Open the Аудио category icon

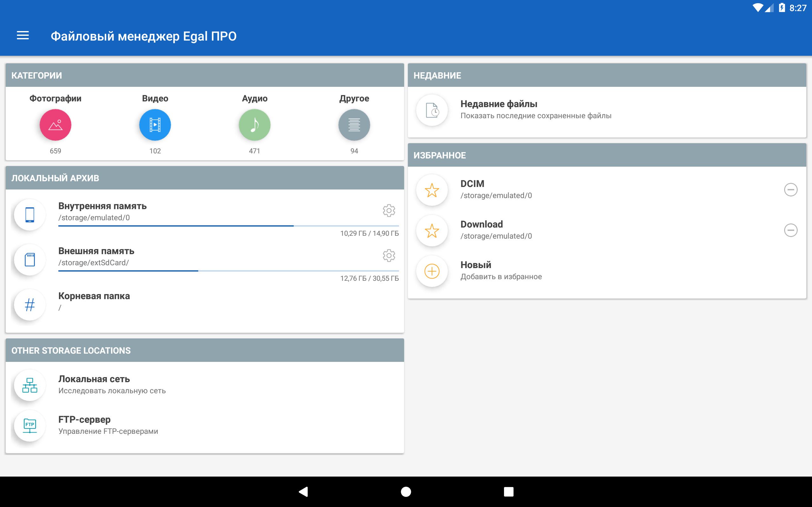pos(254,125)
